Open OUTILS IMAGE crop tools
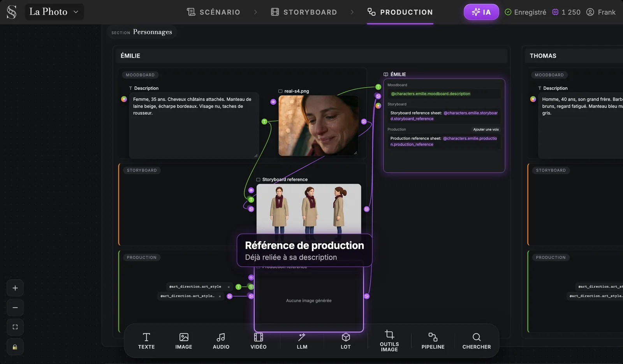The height and width of the screenshot is (364, 623). coord(389,341)
